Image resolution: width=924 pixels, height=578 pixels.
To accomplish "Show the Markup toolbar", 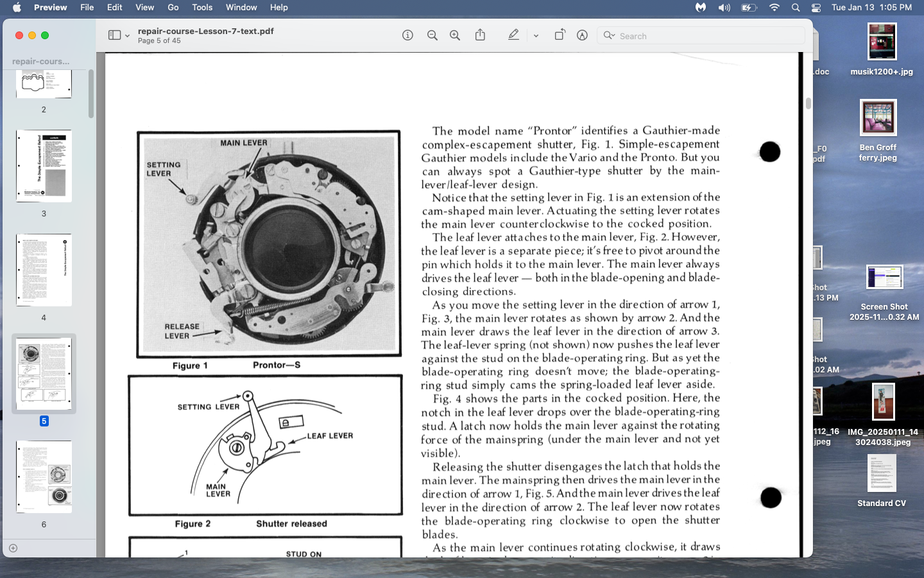I will click(x=582, y=35).
